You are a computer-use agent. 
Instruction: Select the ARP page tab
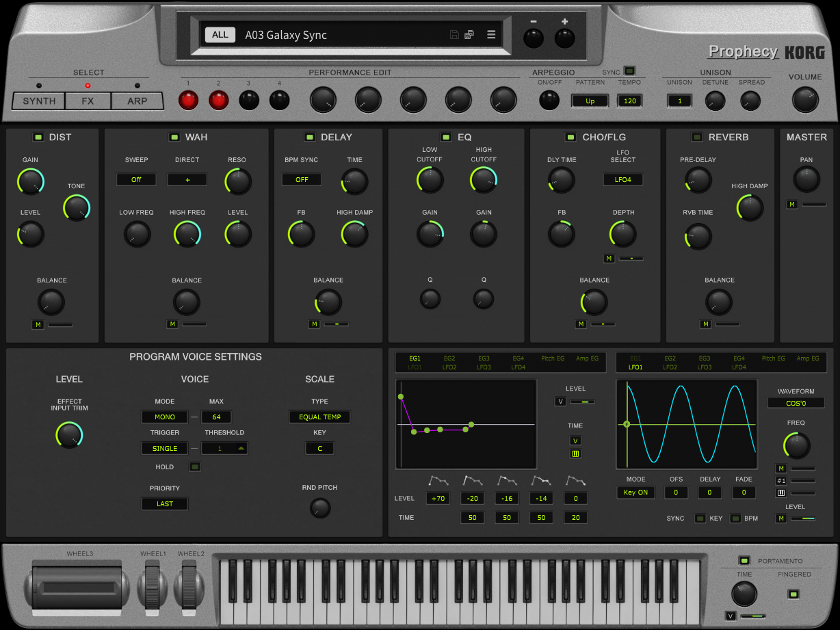coord(137,101)
